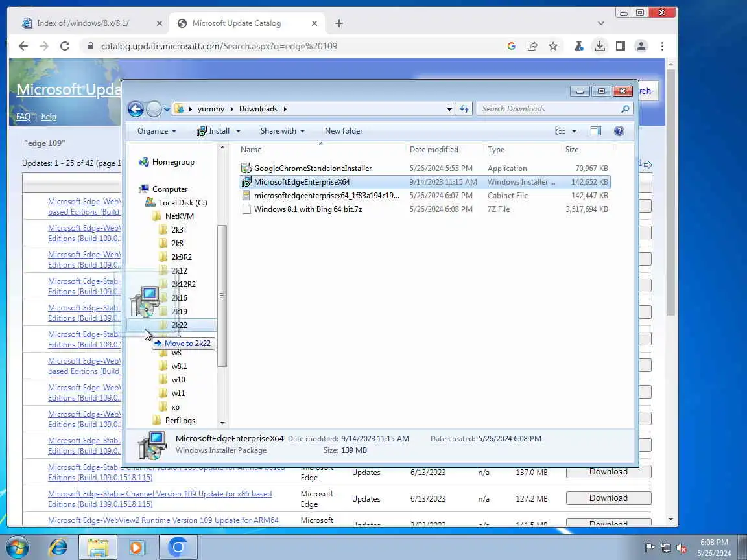Viewport: 747px width, 560px height.
Task: Click the Explorer back arrow button
Action: point(136,109)
